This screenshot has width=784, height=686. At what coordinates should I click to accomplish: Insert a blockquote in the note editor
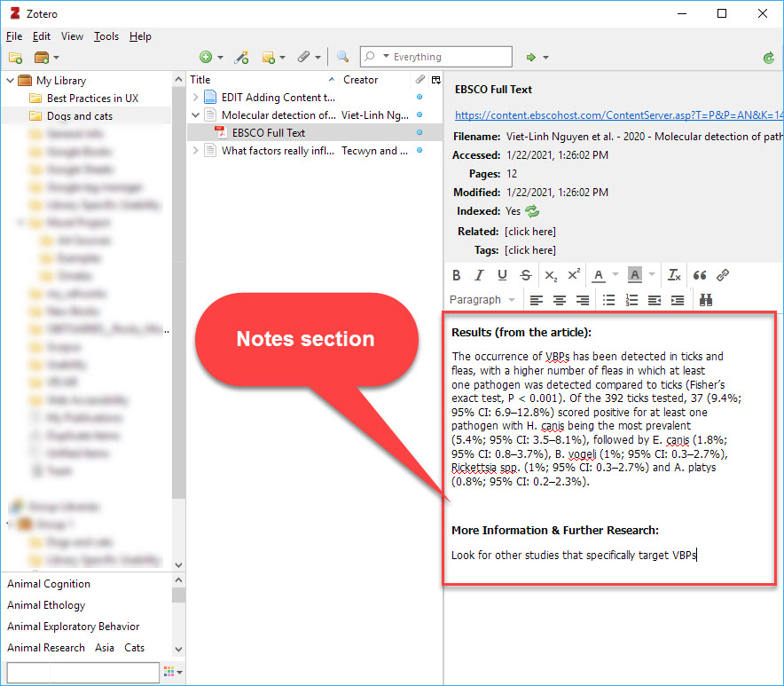[x=700, y=275]
